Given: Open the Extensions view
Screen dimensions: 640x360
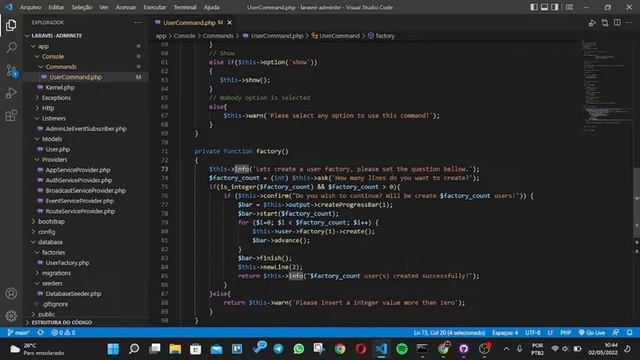Looking at the screenshot, I should point(11,116).
